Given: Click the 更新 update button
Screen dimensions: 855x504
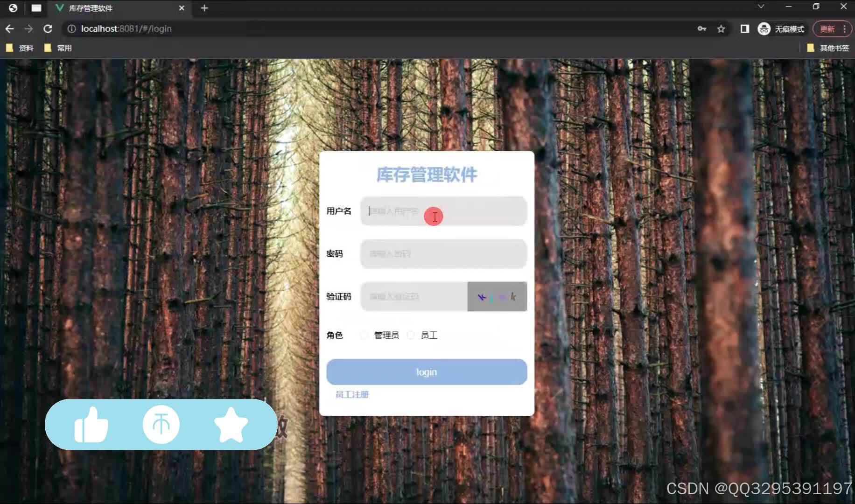Looking at the screenshot, I should [x=833, y=29].
